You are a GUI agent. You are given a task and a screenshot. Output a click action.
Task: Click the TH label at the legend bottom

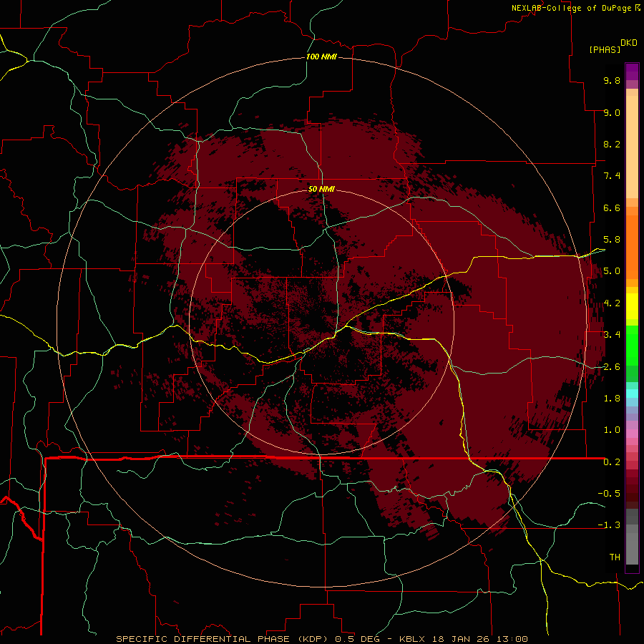(x=615, y=557)
